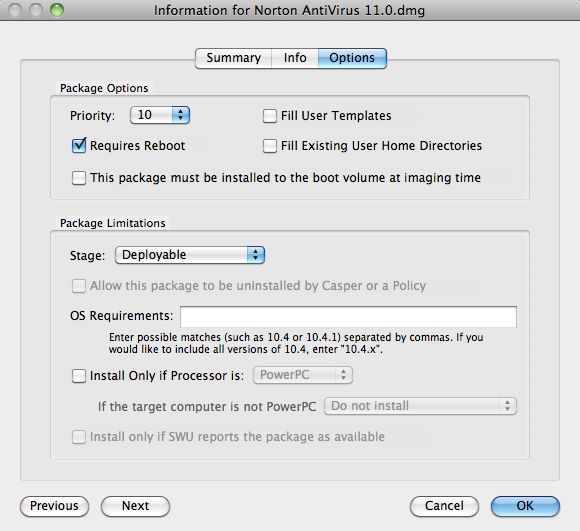Enable Fill User Templates

(270, 116)
